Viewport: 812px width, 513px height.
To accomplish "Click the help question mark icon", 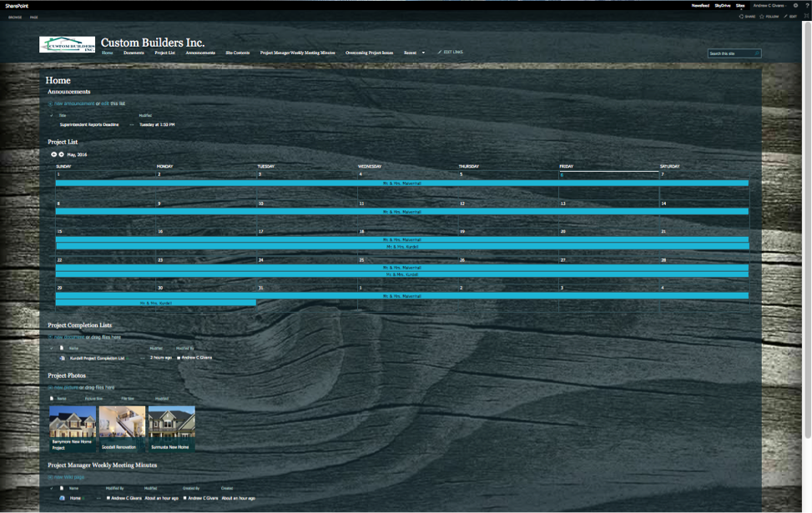I will pos(807,6).
